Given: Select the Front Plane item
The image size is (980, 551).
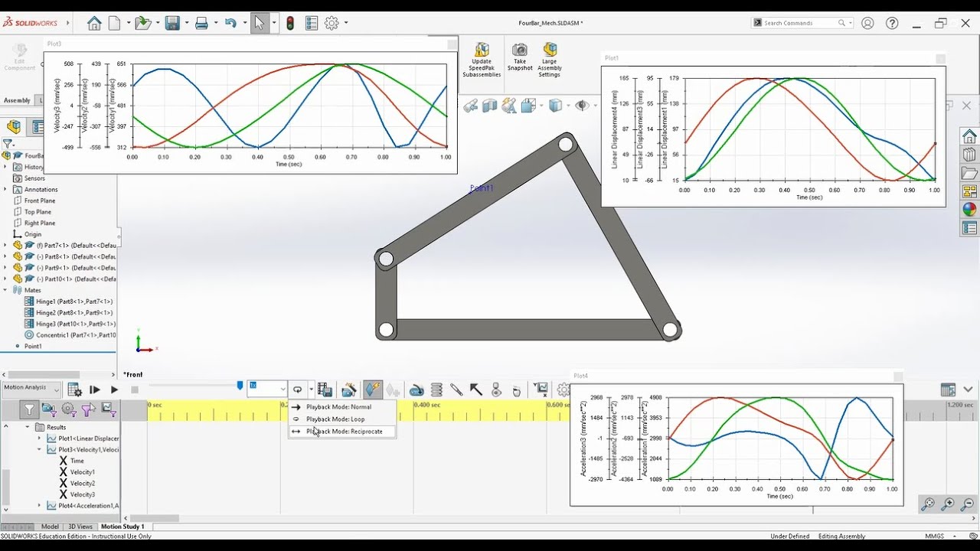Looking at the screenshot, I should (x=40, y=201).
